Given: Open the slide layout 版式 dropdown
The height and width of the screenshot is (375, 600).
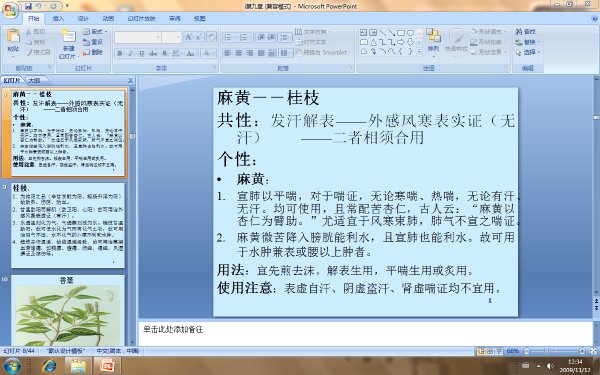Looking at the screenshot, I should tap(95, 32).
